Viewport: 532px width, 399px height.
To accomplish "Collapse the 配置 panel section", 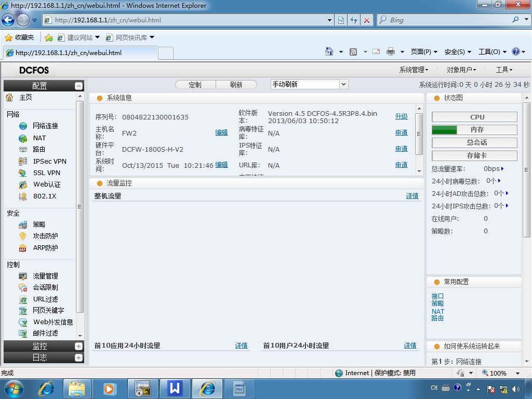I will (x=78, y=86).
